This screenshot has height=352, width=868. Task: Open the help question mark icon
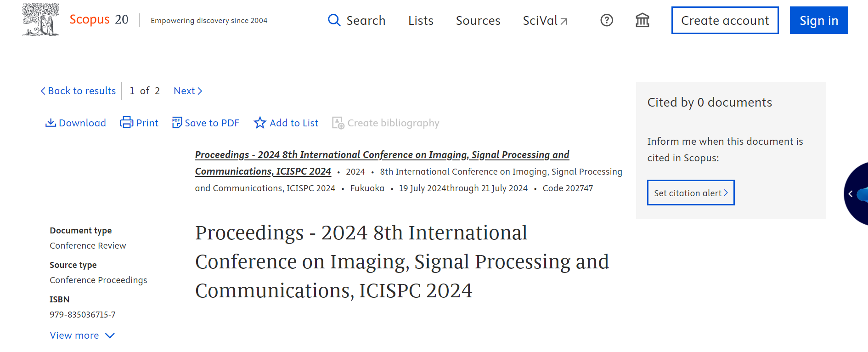607,20
